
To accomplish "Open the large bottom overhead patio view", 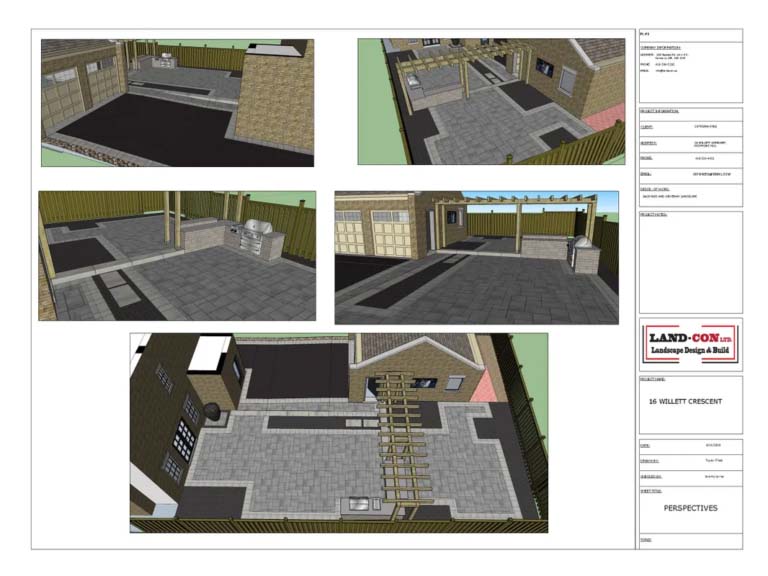I will pyautogui.click(x=339, y=432).
